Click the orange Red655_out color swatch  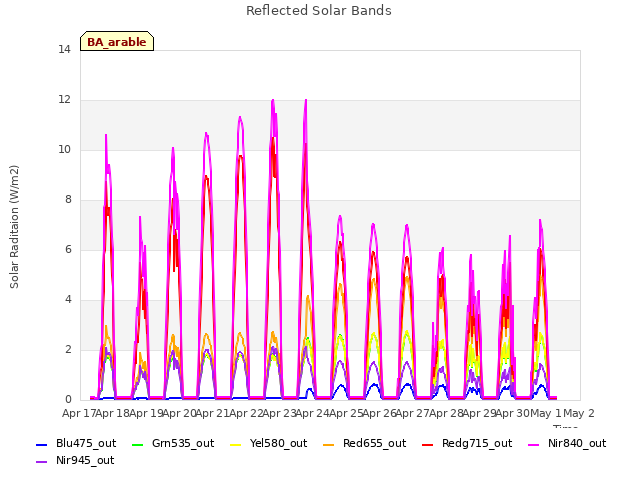coord(329,444)
